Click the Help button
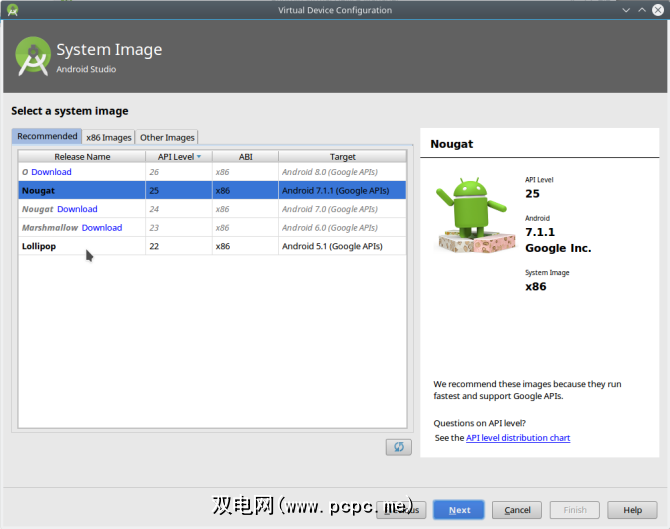Image resolution: width=670 pixels, height=529 pixels. click(x=632, y=510)
